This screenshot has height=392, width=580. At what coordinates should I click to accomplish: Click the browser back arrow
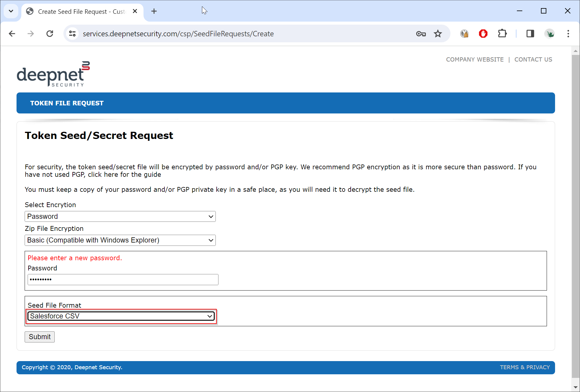[x=12, y=34]
